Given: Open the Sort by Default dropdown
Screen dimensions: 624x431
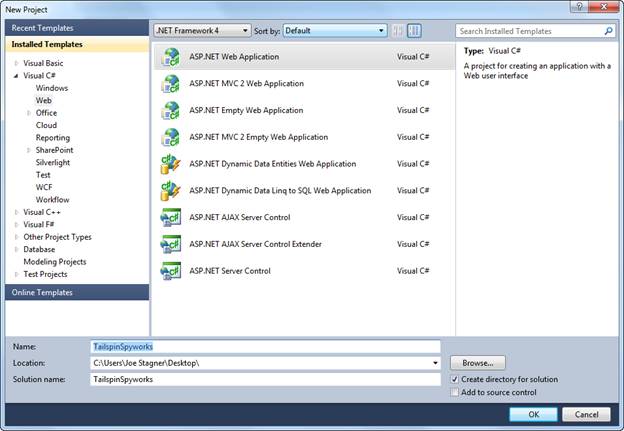Looking at the screenshot, I should point(335,31).
